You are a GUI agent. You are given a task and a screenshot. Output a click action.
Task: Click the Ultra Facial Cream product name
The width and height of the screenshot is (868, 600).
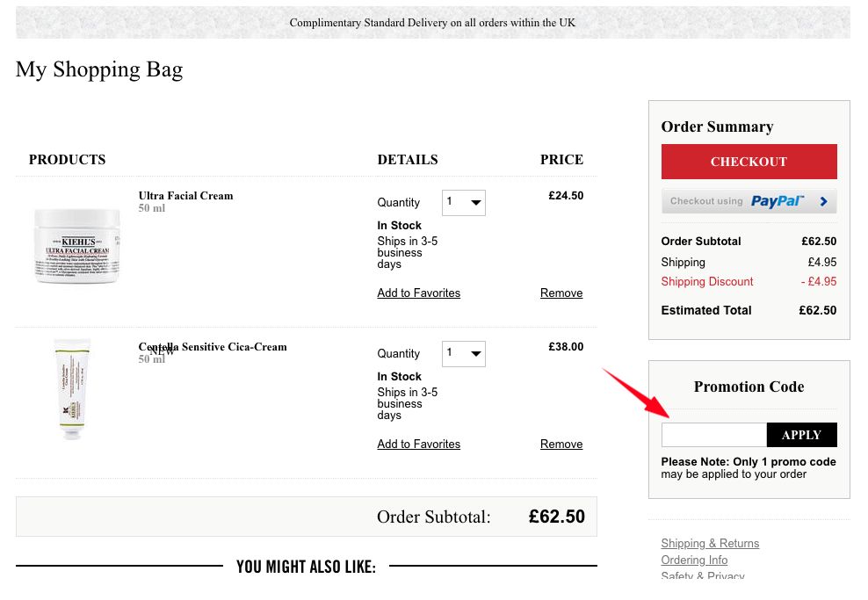point(185,196)
